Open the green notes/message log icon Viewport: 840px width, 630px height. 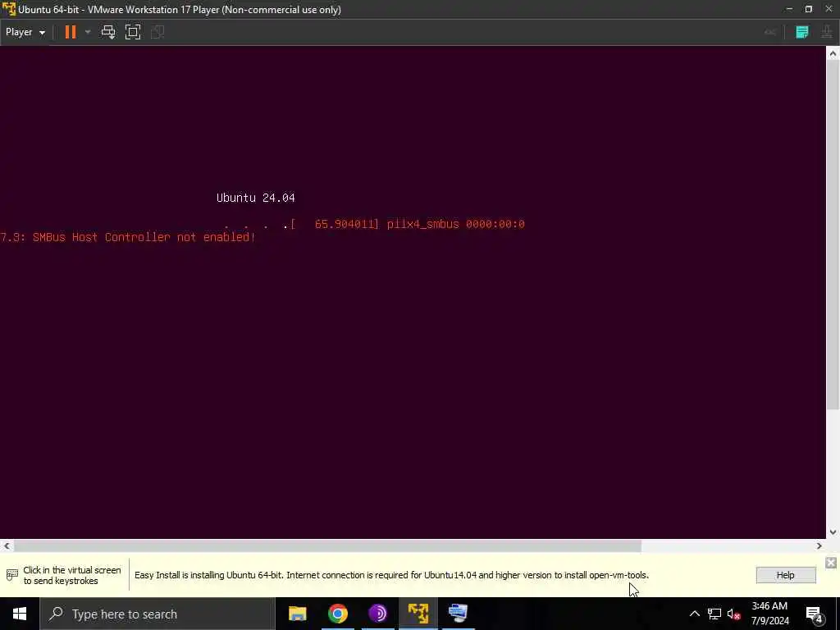coord(802,32)
